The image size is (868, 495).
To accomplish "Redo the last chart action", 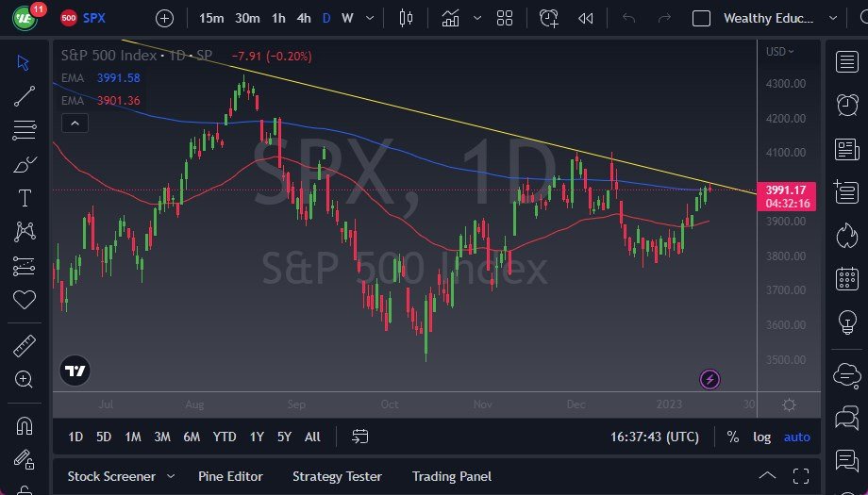I will (x=664, y=18).
